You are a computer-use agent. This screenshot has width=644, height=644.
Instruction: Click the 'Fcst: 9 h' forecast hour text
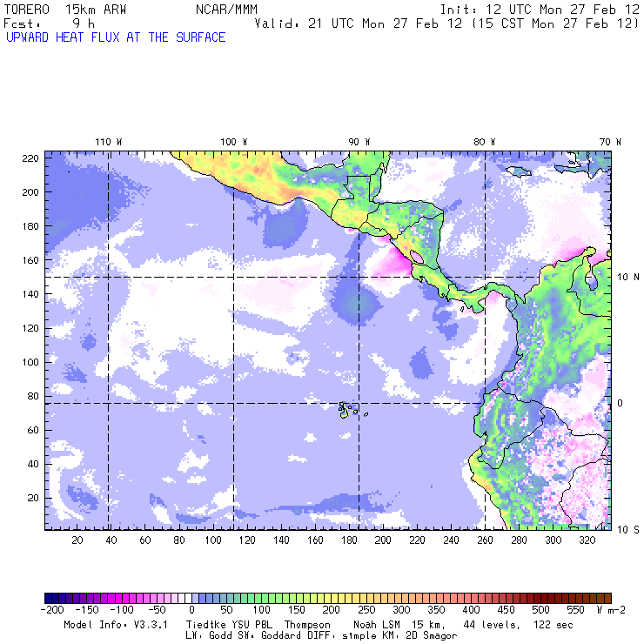(x=50, y=23)
